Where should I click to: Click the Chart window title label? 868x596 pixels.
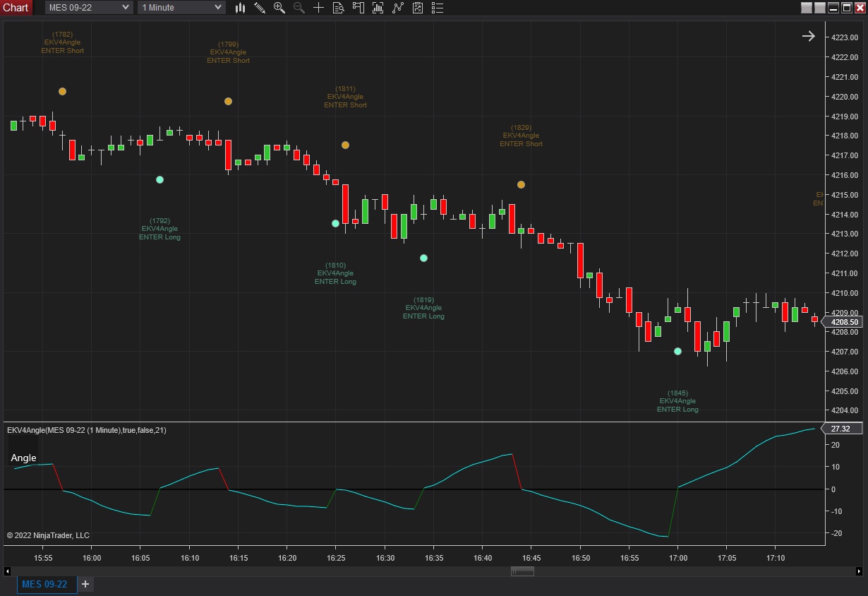pyautogui.click(x=16, y=8)
